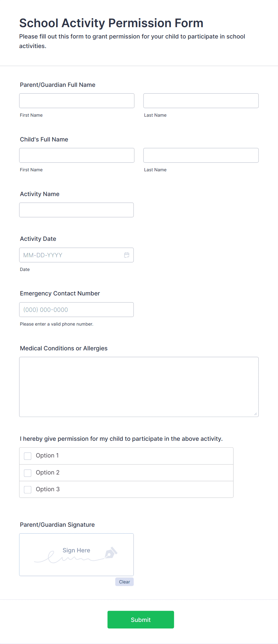Click the child's Last Name field
Viewport: 278px width, 644px height.
tap(201, 155)
